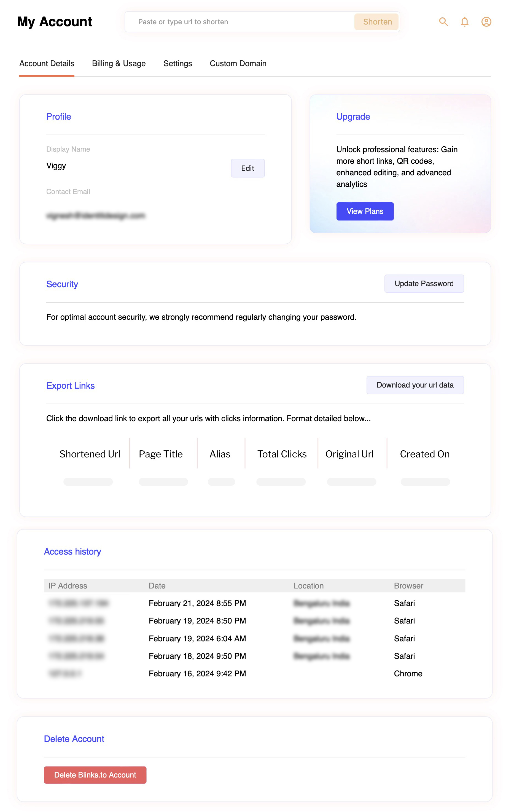Click the Total Clicks column header
The height and width of the screenshot is (812, 506).
pyautogui.click(x=282, y=454)
